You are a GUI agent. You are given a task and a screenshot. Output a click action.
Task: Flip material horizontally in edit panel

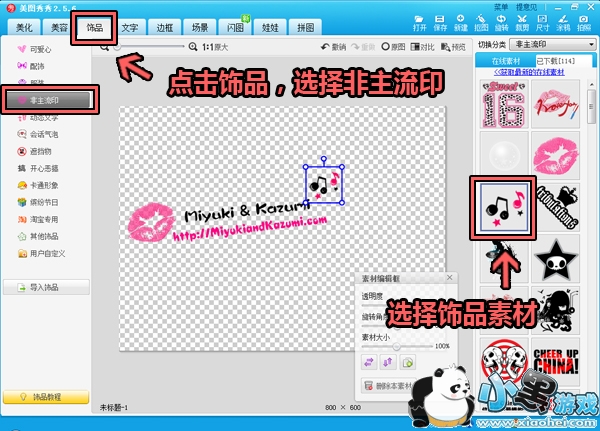[x=369, y=362]
